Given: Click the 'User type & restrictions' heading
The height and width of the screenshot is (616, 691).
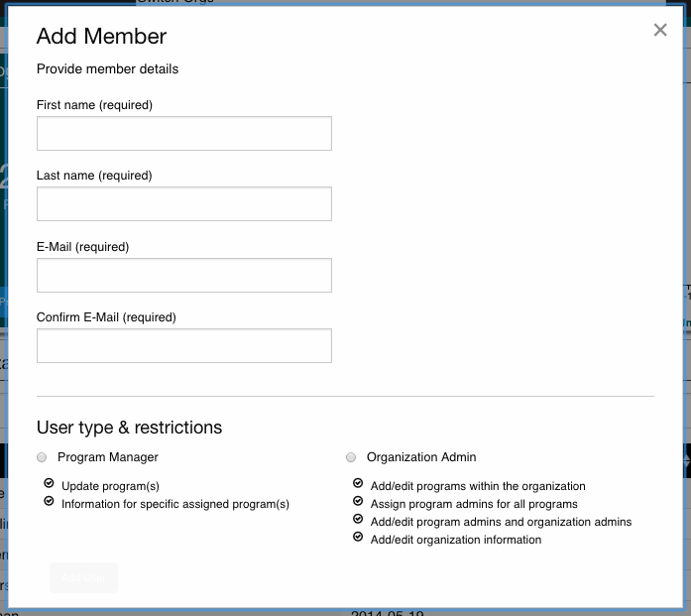Looking at the screenshot, I should pyautogui.click(x=130, y=428).
